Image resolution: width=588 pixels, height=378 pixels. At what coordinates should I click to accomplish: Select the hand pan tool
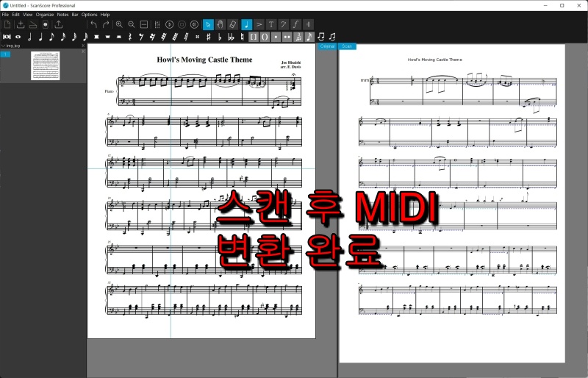220,25
